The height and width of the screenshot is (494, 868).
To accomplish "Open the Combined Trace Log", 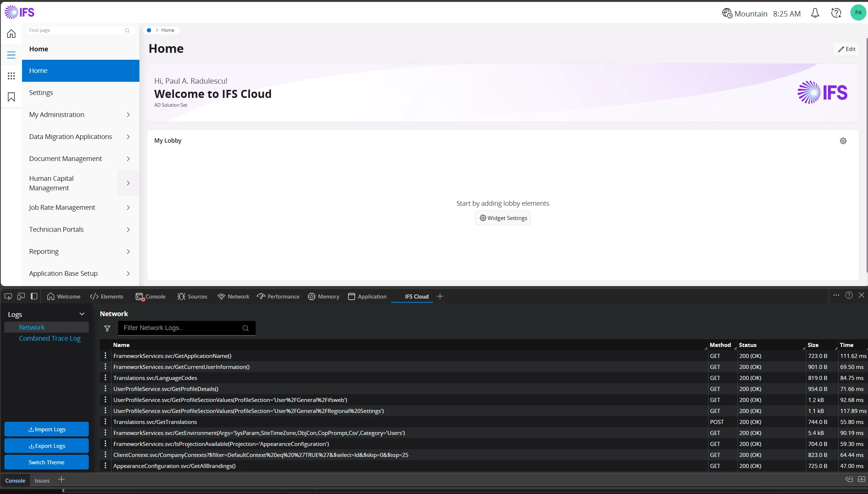I will pyautogui.click(x=50, y=338).
